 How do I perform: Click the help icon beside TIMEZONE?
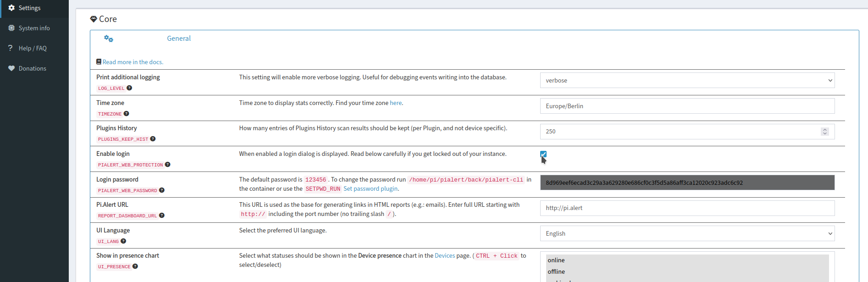pyautogui.click(x=127, y=114)
